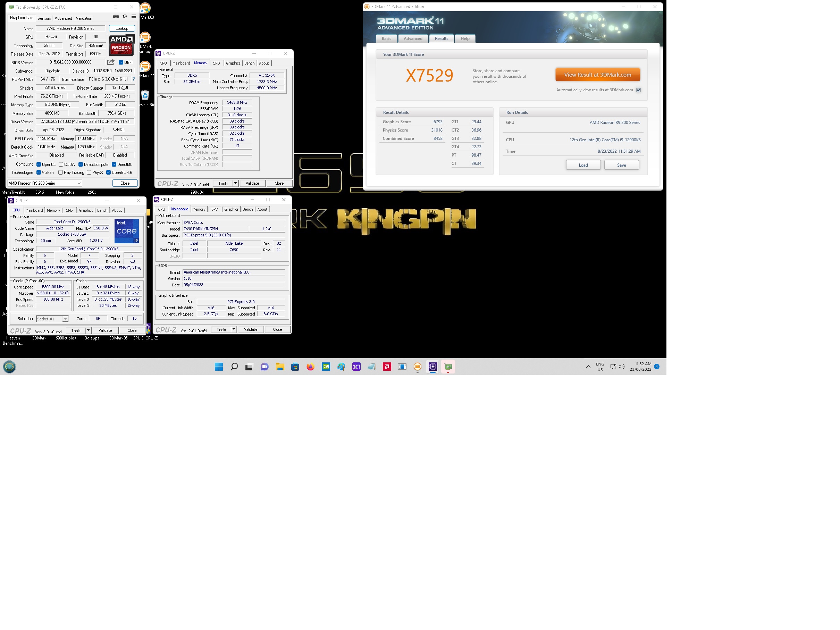Expand system tray hidden icons chevron
The image size is (840, 630).
(588, 367)
